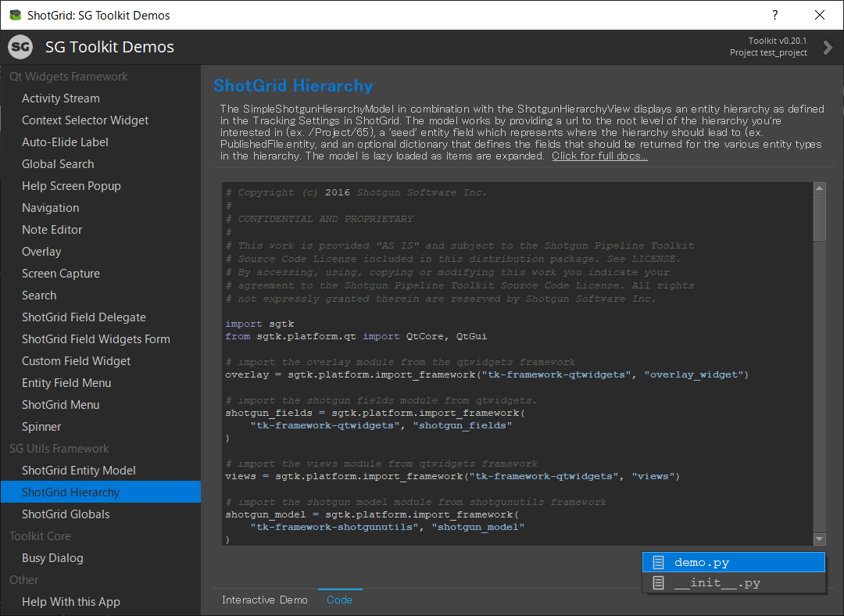Expand the right chevron next to Toolkit version
844x616 pixels.
828,48
